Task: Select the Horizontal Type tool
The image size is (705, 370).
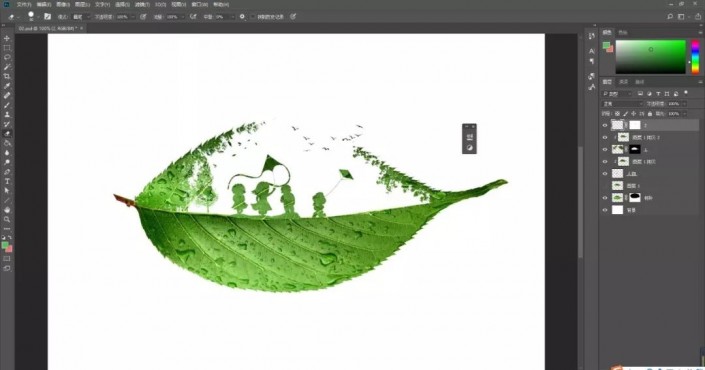Action: pos(7,181)
